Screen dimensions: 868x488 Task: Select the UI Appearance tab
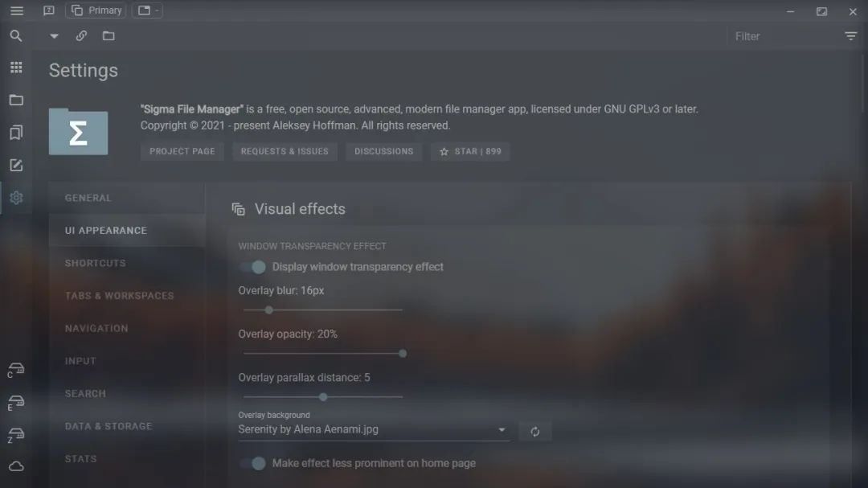pos(127,231)
